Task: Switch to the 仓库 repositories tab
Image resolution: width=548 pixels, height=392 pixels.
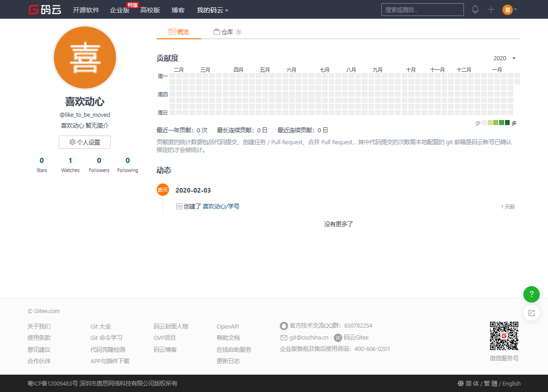Action: click(x=227, y=32)
